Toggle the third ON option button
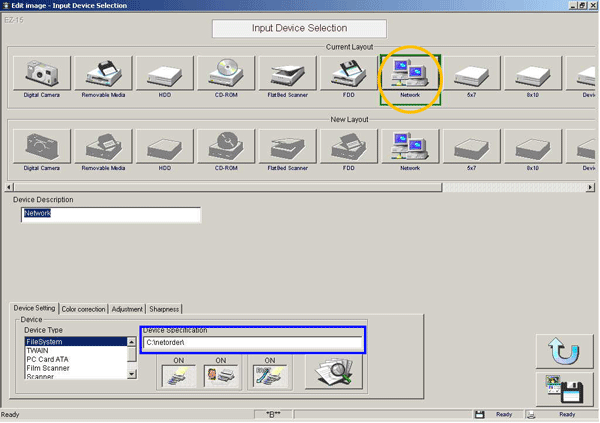The image size is (600, 423). pos(269,375)
